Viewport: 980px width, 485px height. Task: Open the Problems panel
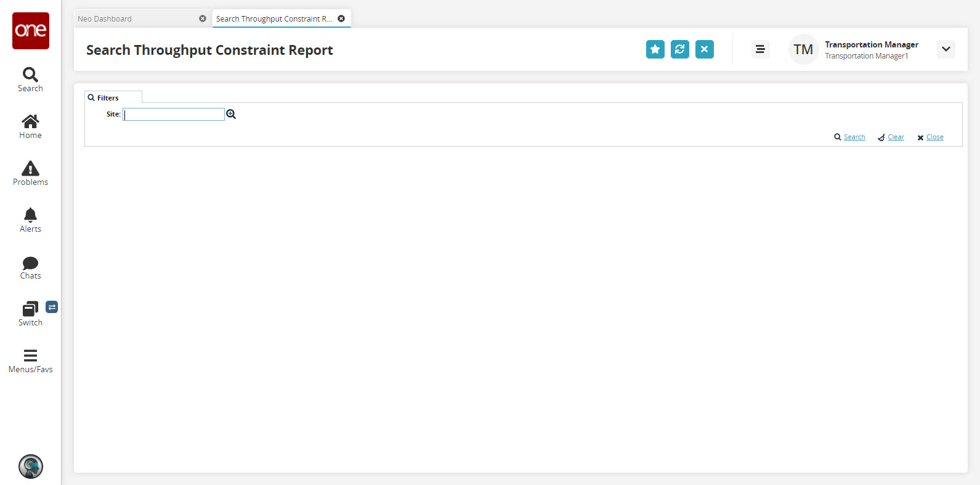(x=30, y=174)
